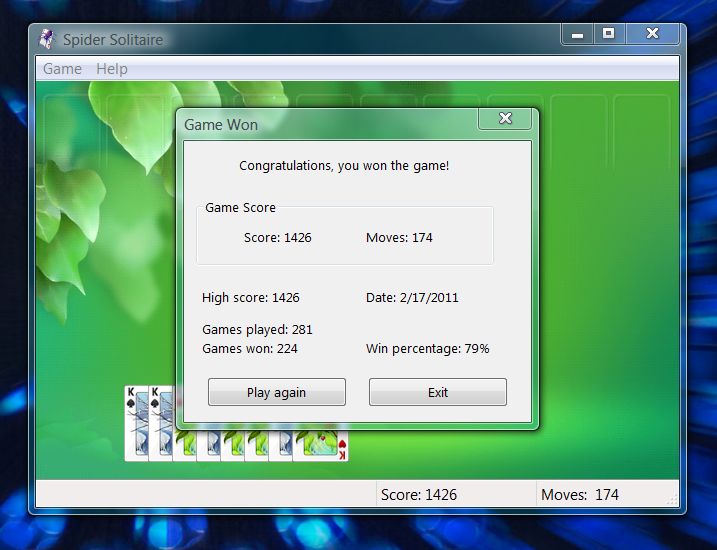Close the Game Won dialog
This screenshot has height=550, width=717.
505,118
